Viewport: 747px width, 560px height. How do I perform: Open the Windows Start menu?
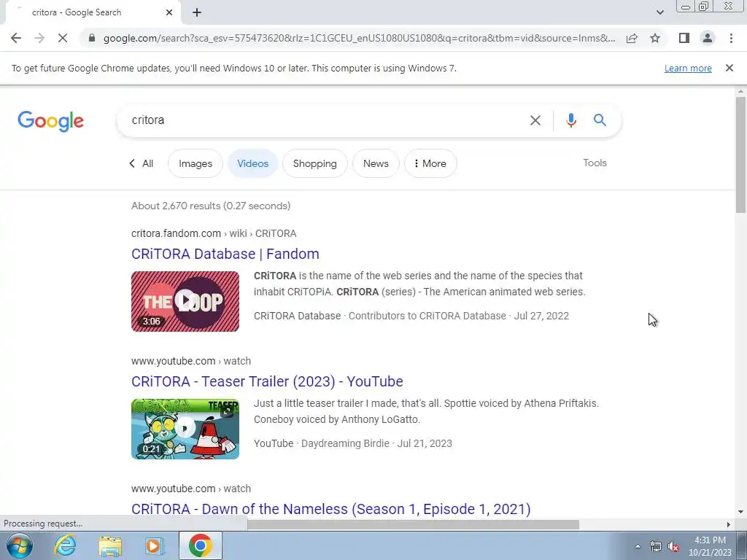click(20, 545)
